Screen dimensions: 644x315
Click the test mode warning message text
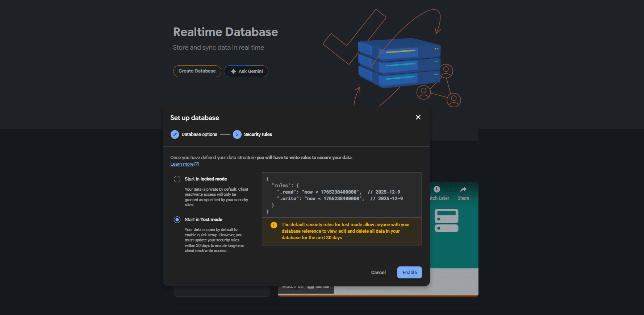point(346,231)
